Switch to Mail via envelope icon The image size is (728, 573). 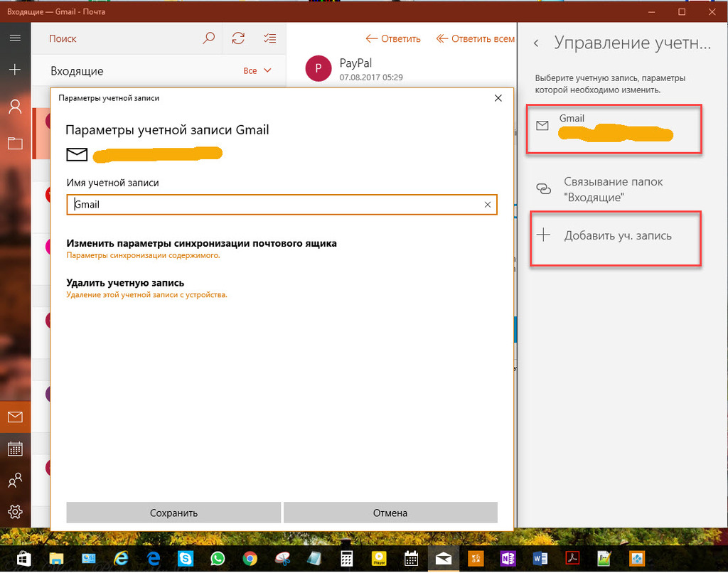(x=15, y=417)
